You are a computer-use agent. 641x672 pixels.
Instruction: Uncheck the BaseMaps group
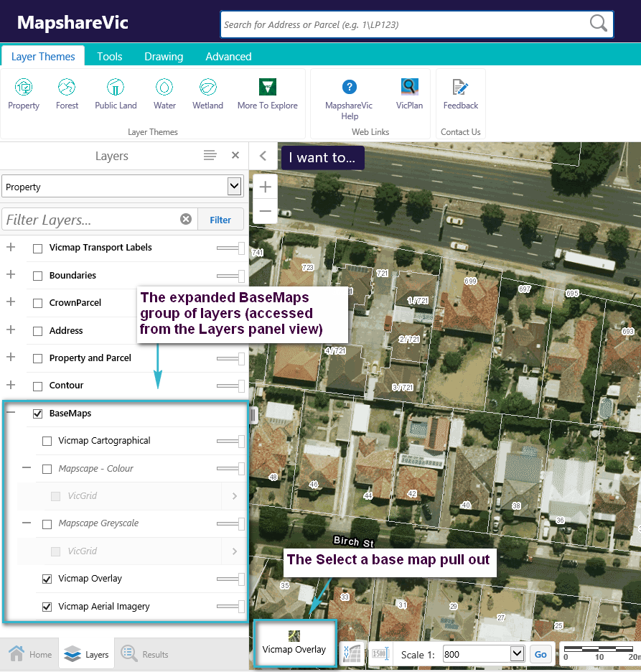click(38, 414)
